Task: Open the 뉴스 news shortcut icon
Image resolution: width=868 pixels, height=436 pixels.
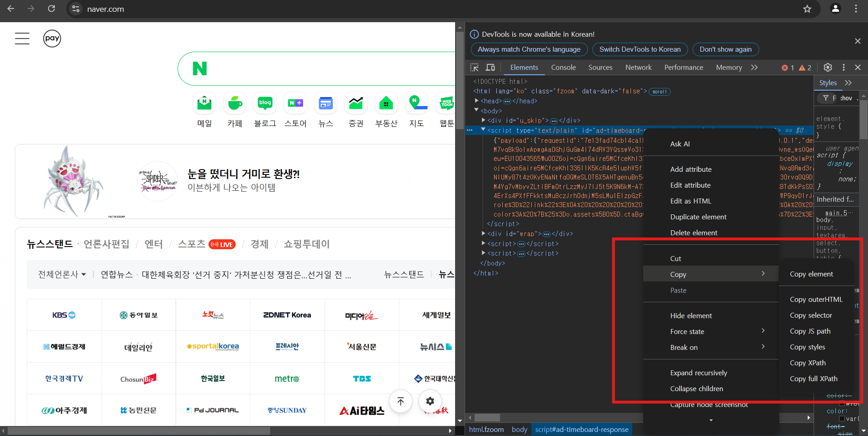Action: [x=326, y=103]
